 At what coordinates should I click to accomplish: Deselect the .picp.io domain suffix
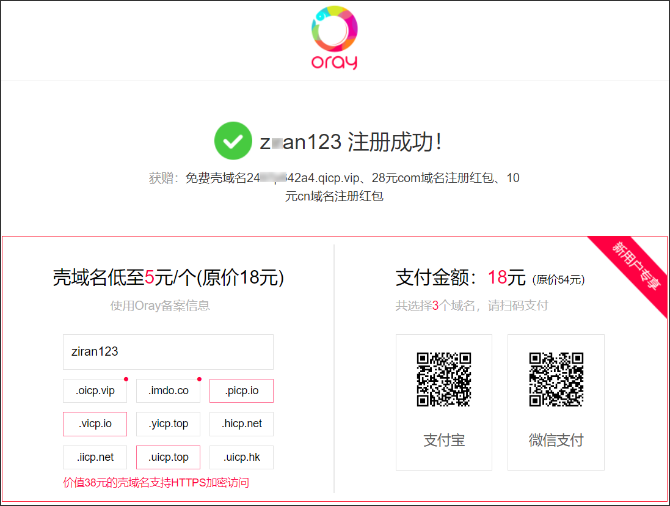tap(241, 391)
